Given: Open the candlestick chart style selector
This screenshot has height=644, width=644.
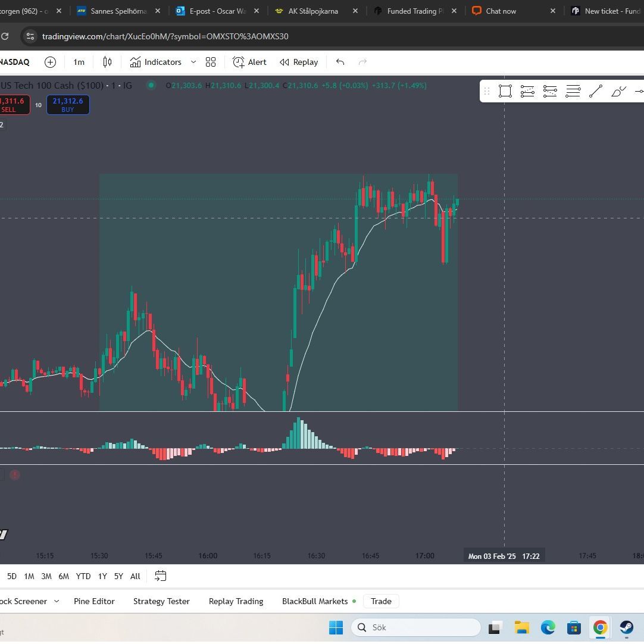Looking at the screenshot, I should point(107,62).
